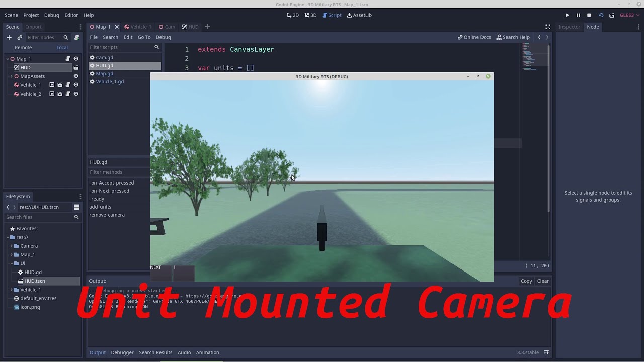Attach a script using the Scene dock script icon

[x=77, y=37]
